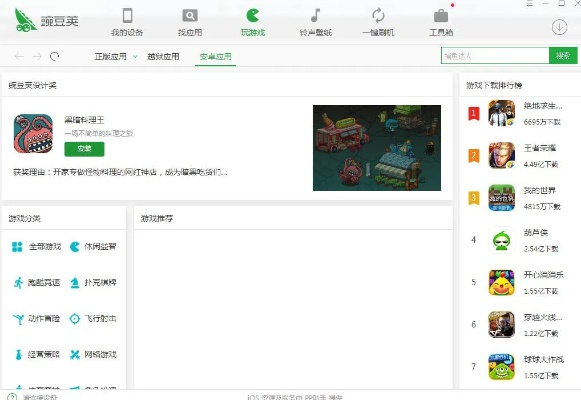
Task: Click 4.49亿下载 count text
Action: click(541, 164)
